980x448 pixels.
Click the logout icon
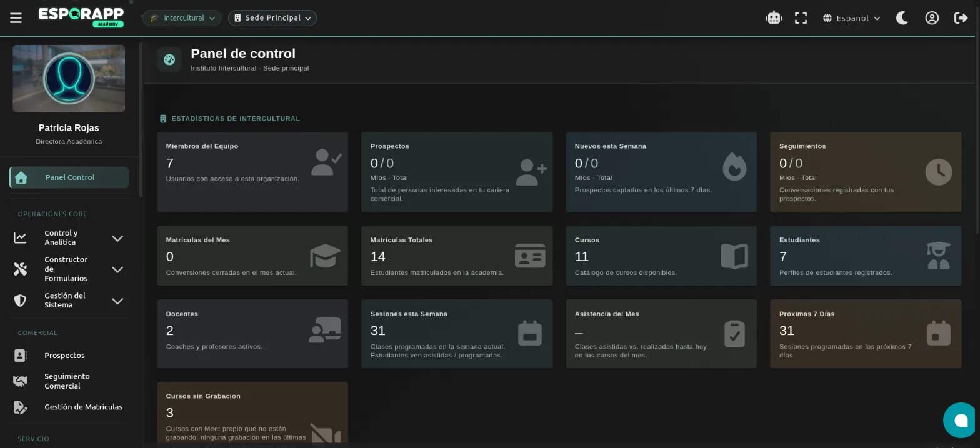[x=961, y=18]
